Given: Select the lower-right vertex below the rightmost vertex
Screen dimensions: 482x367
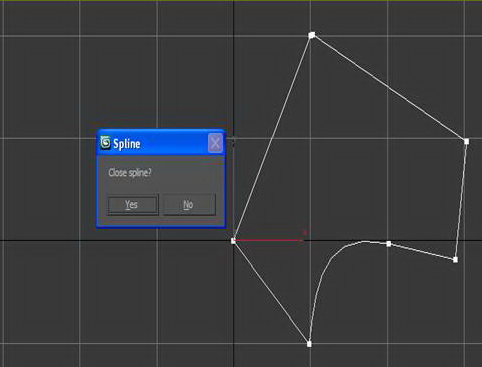Looking at the screenshot, I should [455, 260].
